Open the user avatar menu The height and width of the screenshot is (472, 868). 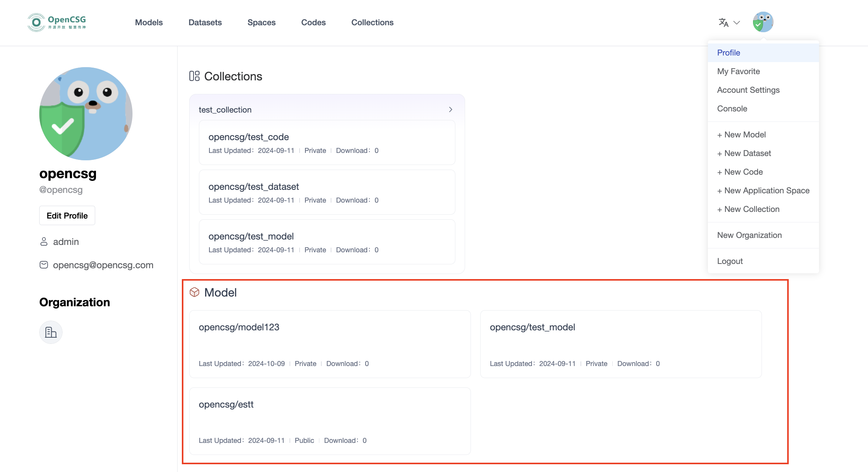[763, 22]
